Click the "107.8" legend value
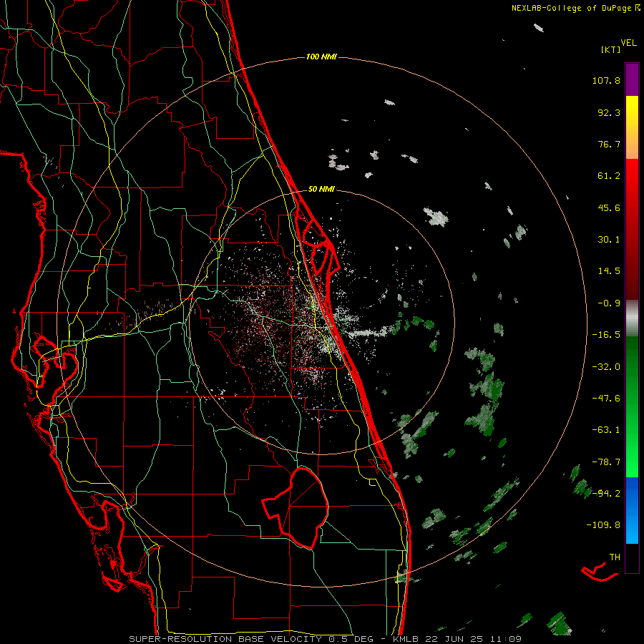Viewport: 644px width, 644px height. pos(606,80)
